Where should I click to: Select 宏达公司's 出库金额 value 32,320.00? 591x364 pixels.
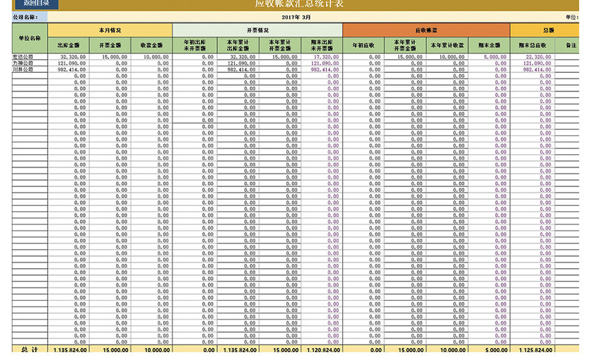(x=69, y=57)
